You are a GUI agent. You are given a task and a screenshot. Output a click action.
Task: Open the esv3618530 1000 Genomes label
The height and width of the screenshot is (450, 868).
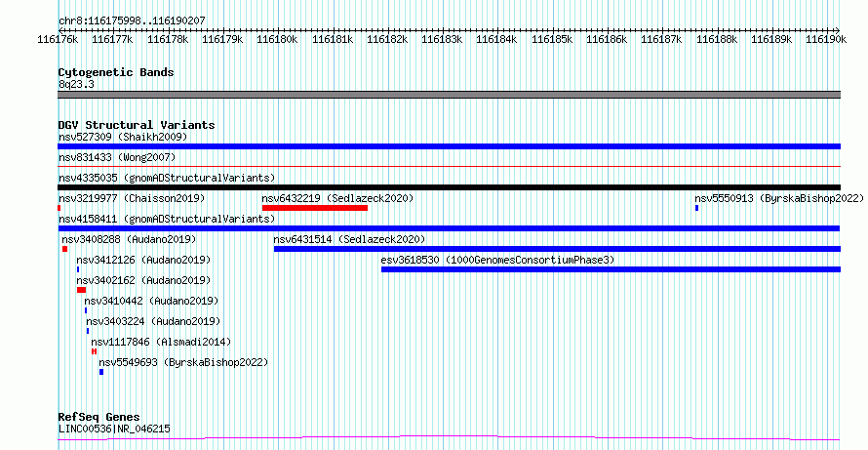tap(497, 260)
